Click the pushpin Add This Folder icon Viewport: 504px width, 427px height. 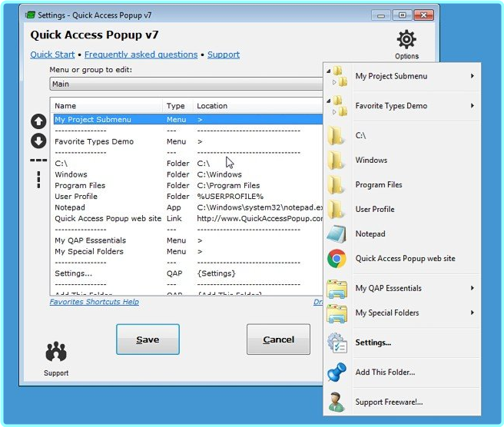pos(337,372)
